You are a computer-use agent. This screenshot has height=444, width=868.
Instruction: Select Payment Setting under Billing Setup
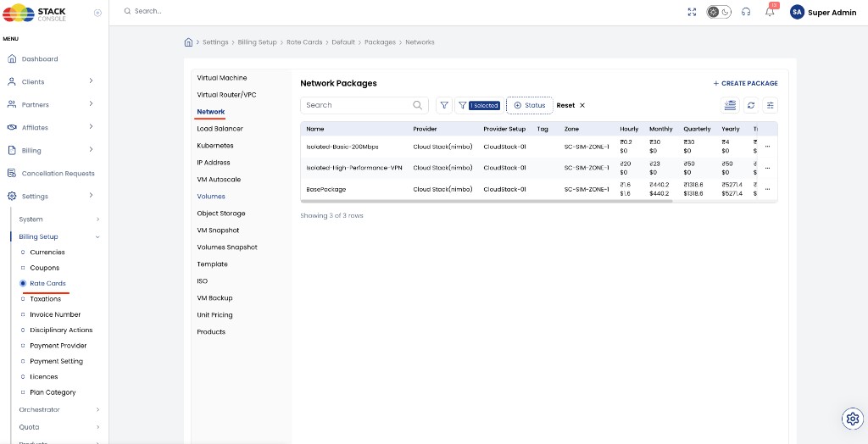click(57, 360)
